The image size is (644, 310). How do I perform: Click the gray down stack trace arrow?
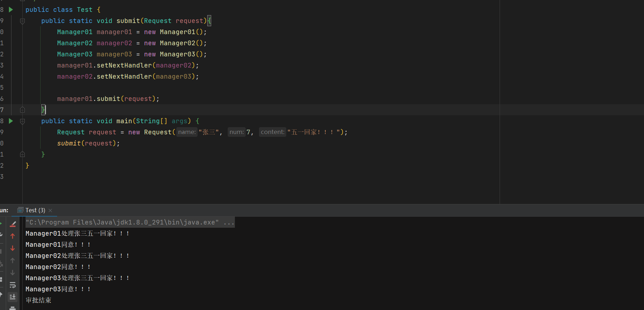[x=13, y=273]
